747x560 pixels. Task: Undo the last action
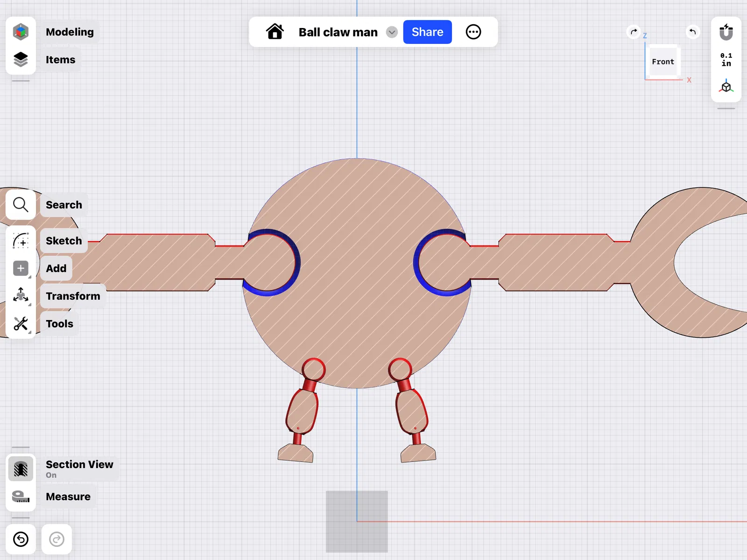coord(21,539)
